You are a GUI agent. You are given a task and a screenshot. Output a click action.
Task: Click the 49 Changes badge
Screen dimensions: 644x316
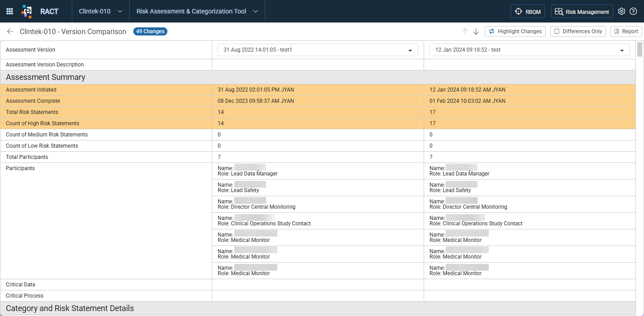[x=150, y=31]
